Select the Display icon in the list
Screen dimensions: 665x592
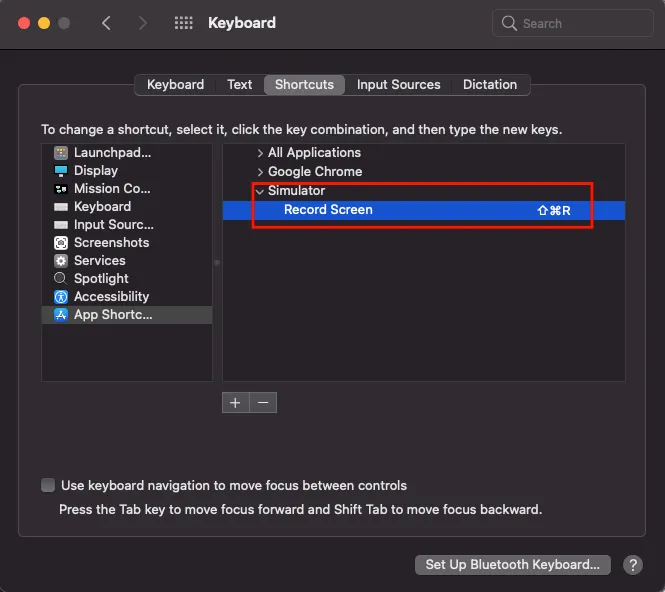(x=61, y=171)
